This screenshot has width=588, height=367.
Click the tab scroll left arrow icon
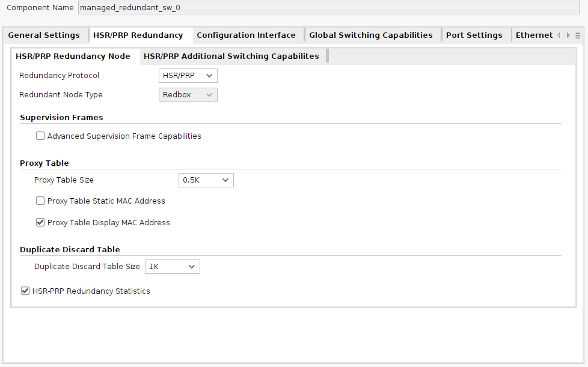(559, 35)
